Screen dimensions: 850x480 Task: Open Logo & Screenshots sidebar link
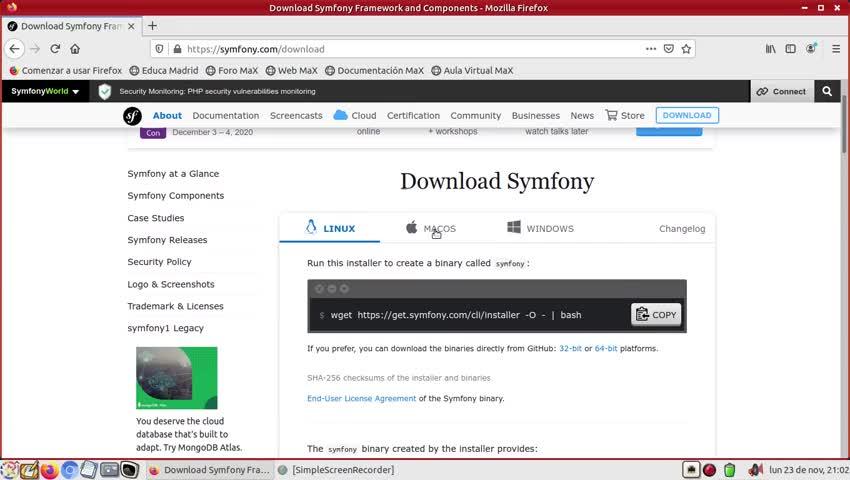pos(171,284)
